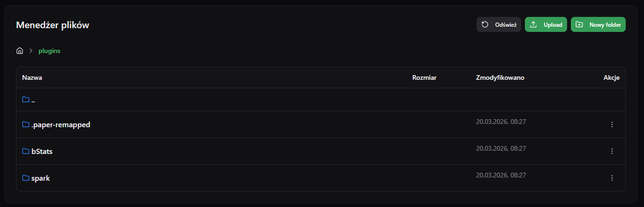Click the home icon in breadcrumb
The width and height of the screenshot is (644, 207).
click(x=20, y=51)
